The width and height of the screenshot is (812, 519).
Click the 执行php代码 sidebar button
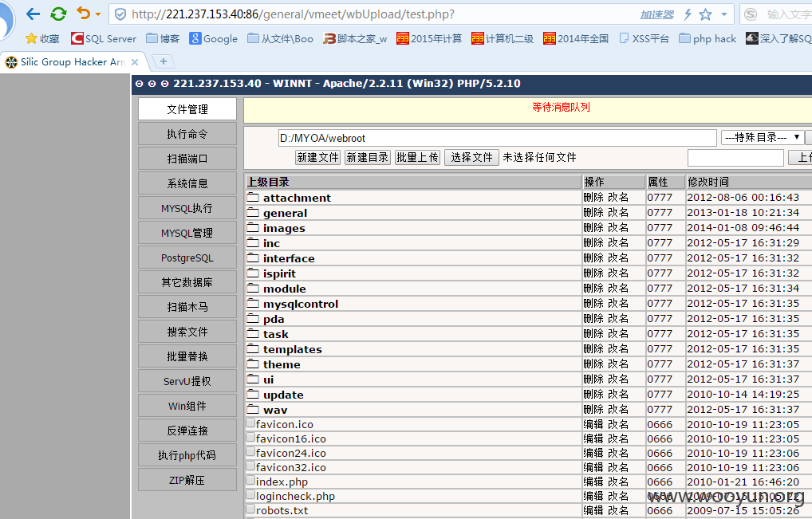pyautogui.click(x=187, y=455)
